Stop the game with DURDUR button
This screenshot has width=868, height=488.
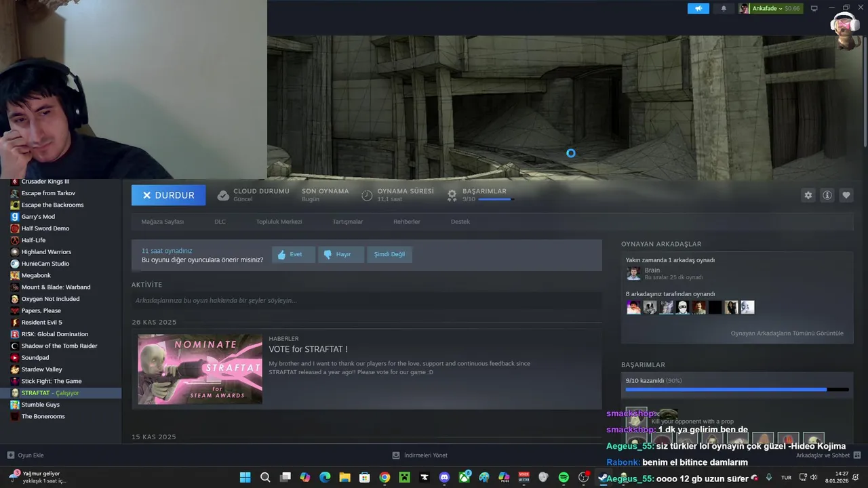click(168, 195)
